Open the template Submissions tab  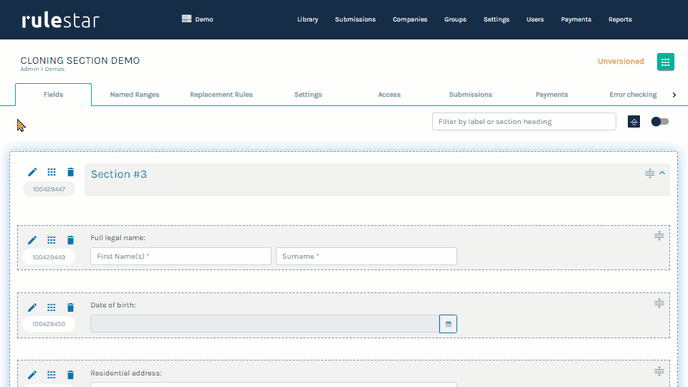(470, 94)
